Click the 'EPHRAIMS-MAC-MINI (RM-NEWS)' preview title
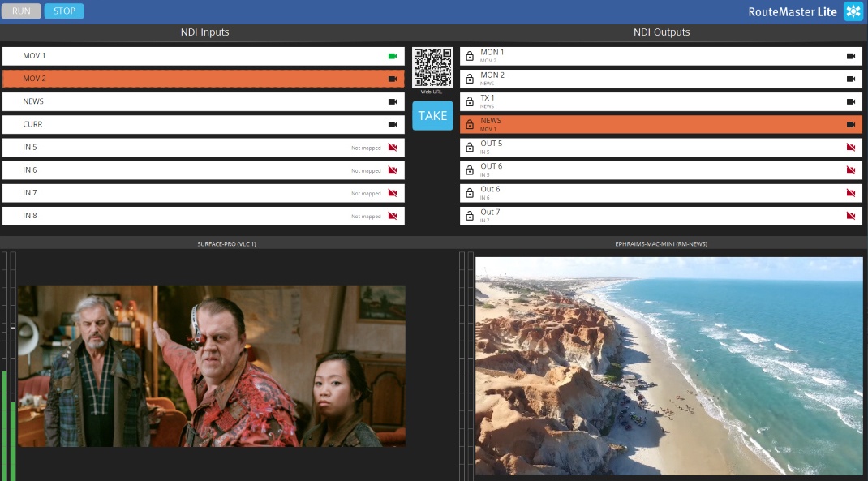 click(661, 243)
